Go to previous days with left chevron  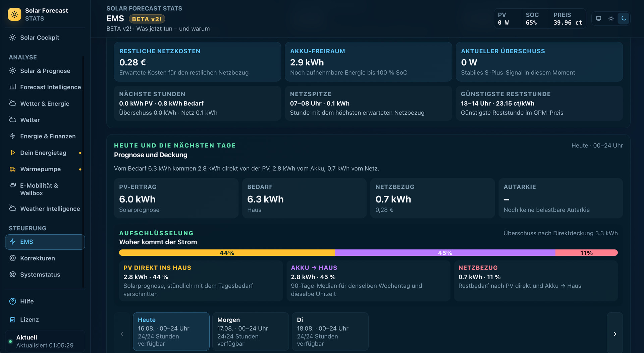click(122, 334)
